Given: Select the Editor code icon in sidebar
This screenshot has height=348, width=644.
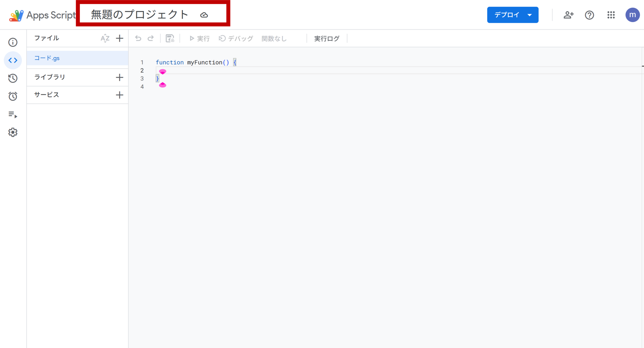Looking at the screenshot, I should coord(13,60).
